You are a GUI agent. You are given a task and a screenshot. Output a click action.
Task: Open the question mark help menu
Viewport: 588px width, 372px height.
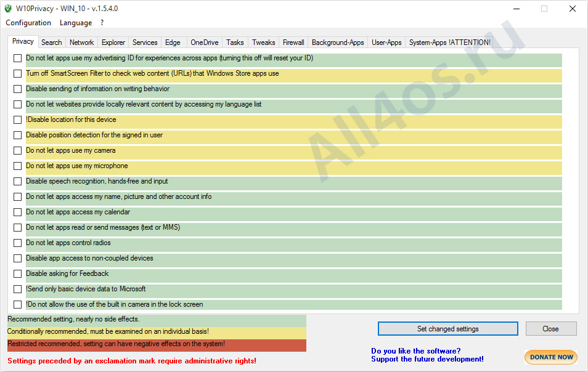coord(102,23)
